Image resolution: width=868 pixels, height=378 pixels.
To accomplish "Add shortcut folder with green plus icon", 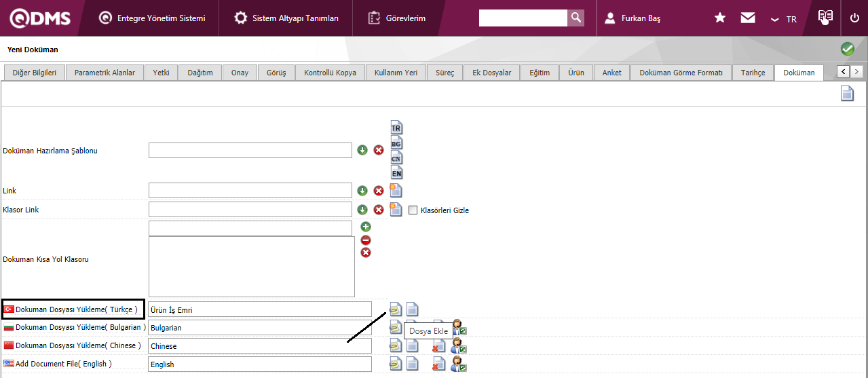I will [366, 227].
